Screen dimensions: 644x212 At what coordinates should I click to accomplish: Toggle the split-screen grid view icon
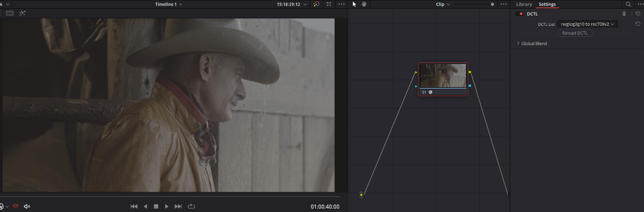click(10, 14)
